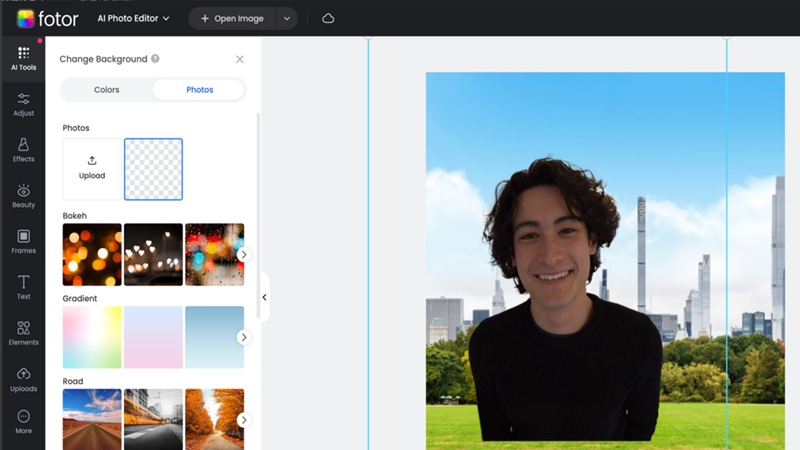Show more Gradient backgrounds with the arrow
The width and height of the screenshot is (800, 450).
point(243,337)
